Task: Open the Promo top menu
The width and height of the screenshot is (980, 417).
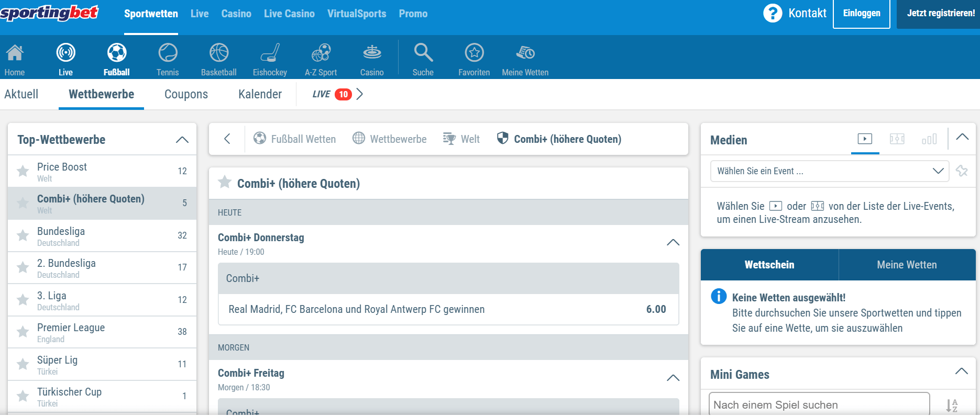Action: click(413, 14)
